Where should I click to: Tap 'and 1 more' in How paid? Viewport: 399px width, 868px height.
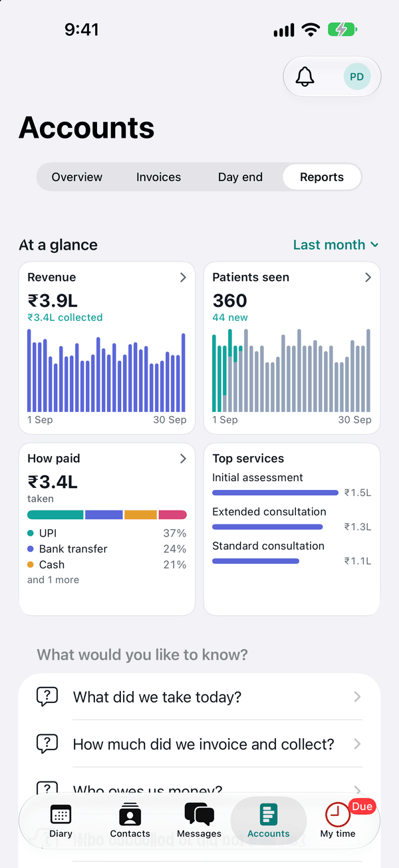(x=53, y=580)
